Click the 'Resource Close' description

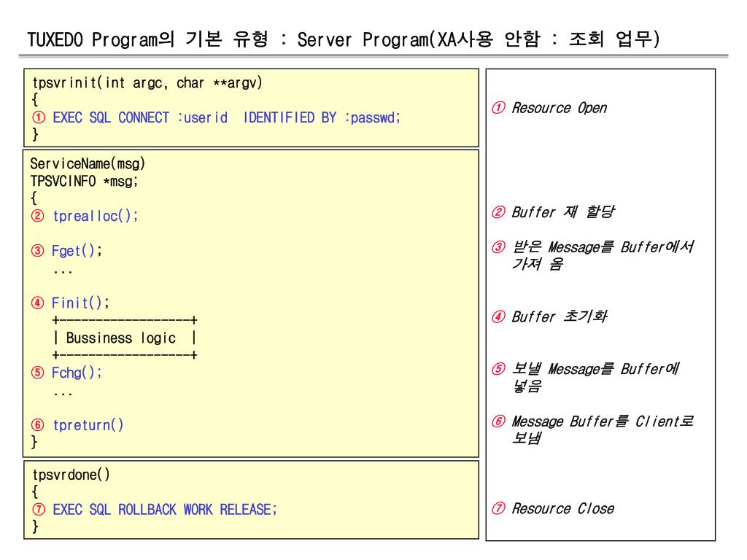click(563, 508)
